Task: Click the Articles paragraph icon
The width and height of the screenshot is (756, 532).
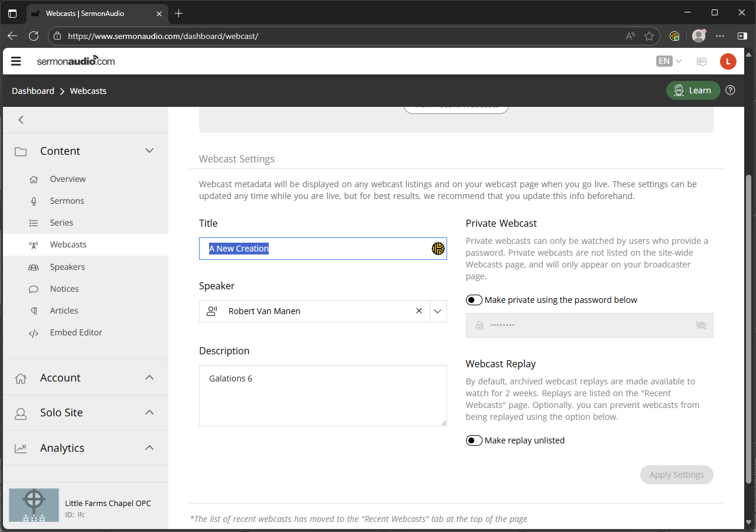Action: point(34,311)
